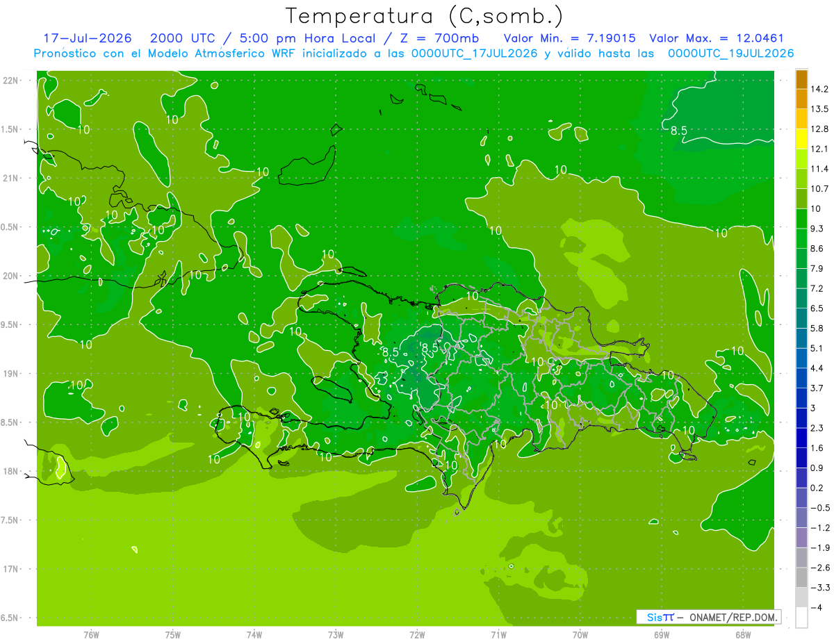Click the 71W longitude axis label
Screen dimensions: 834x644
click(x=498, y=635)
